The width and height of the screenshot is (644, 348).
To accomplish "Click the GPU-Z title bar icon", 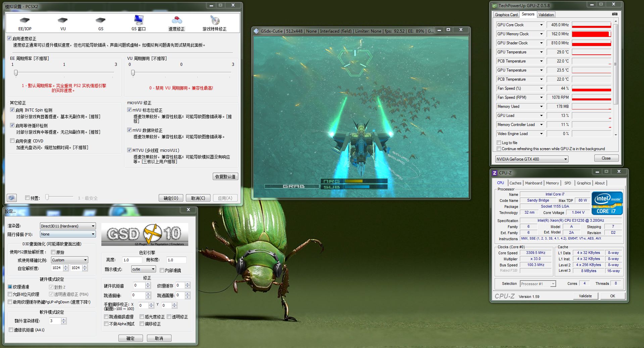I will pos(494,5).
